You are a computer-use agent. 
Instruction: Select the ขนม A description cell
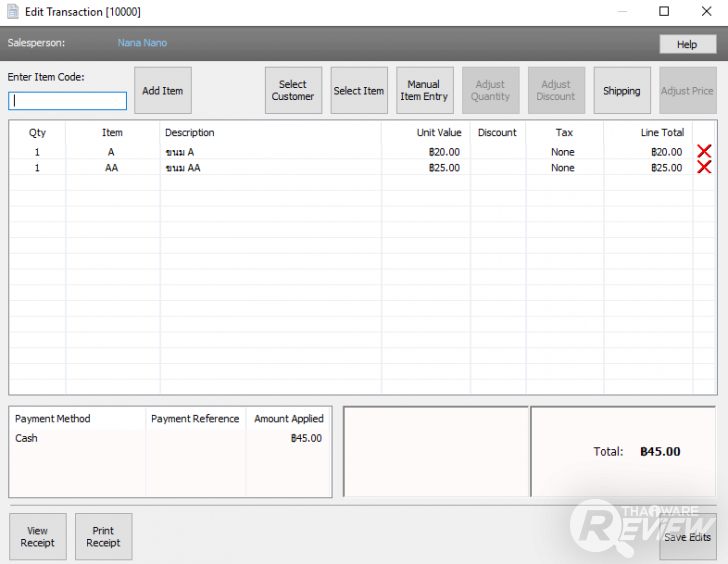point(271,152)
